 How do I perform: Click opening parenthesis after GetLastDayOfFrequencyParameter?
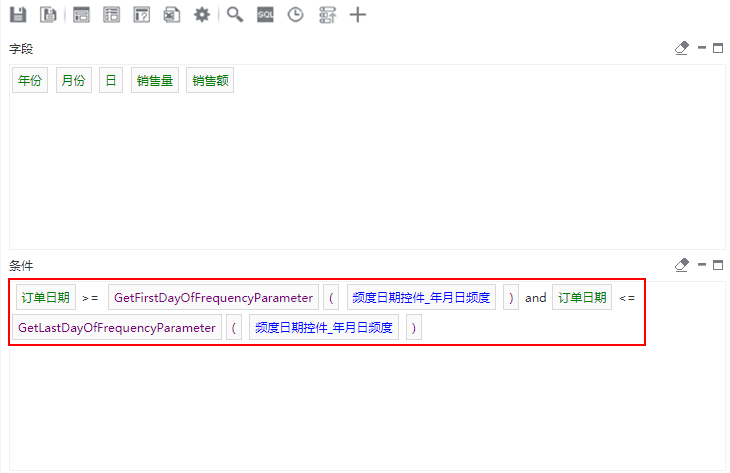234,328
